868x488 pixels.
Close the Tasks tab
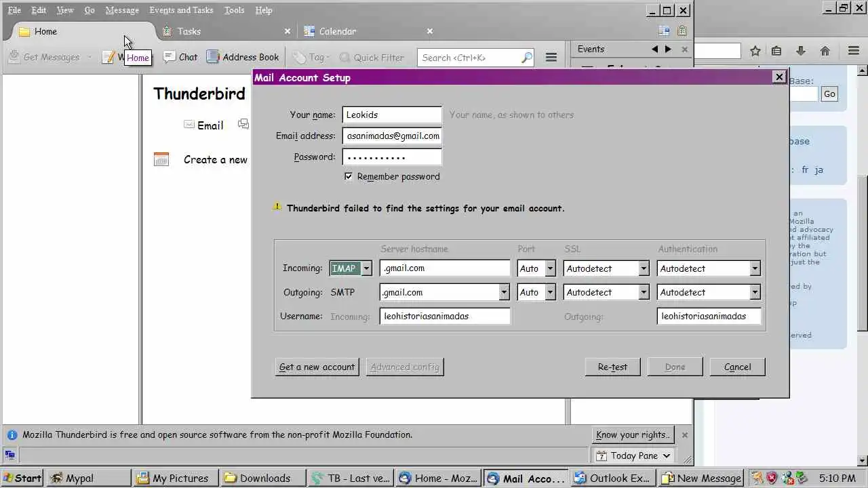click(287, 31)
